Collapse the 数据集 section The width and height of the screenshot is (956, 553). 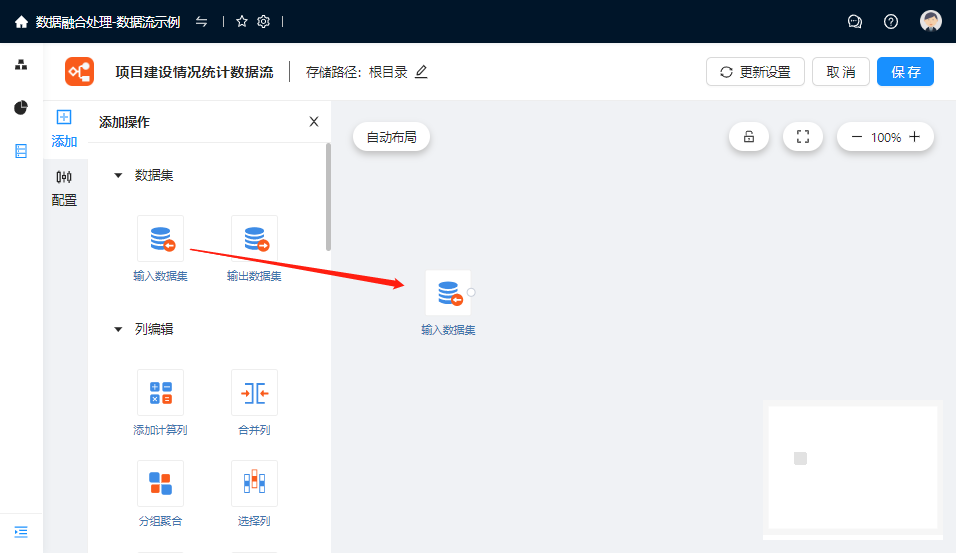click(118, 176)
